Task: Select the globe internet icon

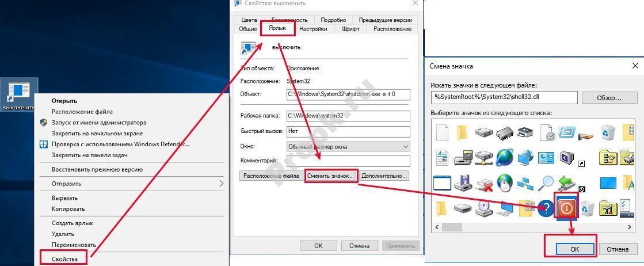Action: tap(504, 157)
